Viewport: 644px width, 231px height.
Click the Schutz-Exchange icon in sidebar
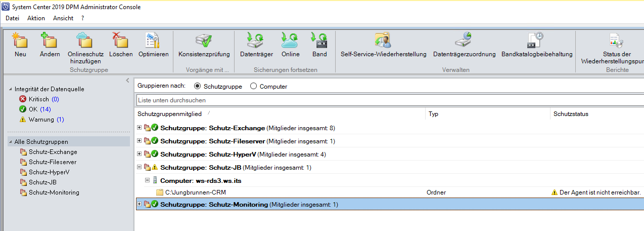pyautogui.click(x=23, y=152)
